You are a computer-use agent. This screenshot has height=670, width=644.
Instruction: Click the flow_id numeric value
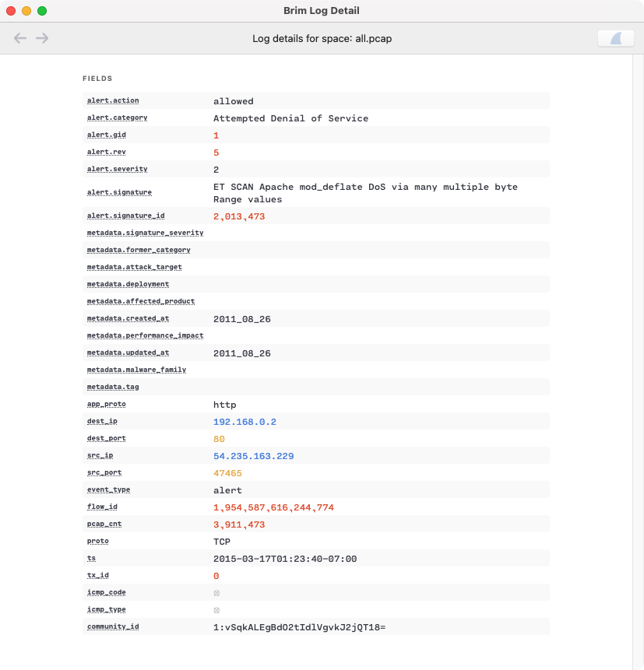pos(273,507)
